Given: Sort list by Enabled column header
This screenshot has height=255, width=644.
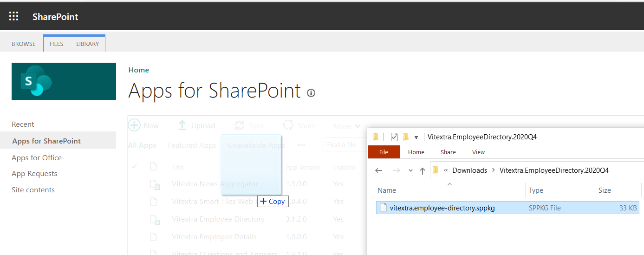Looking at the screenshot, I should [x=344, y=167].
